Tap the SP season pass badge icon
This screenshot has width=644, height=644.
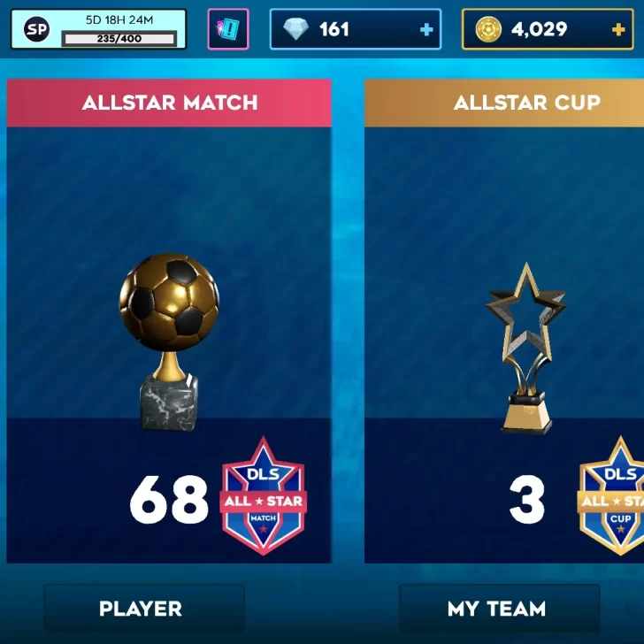(36, 29)
